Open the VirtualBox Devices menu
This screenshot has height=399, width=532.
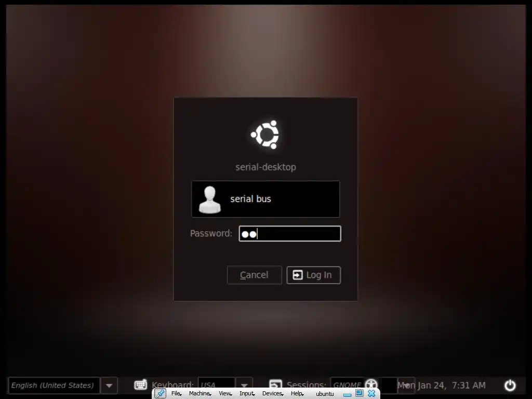(273, 393)
